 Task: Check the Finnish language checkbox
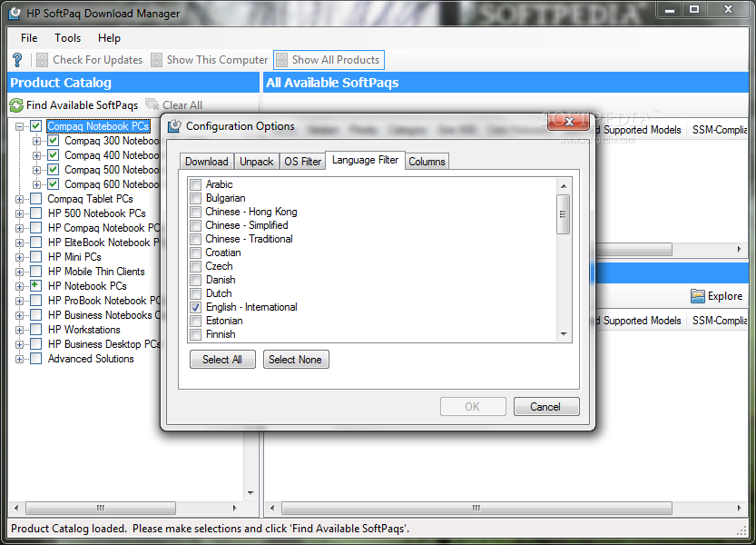coord(196,334)
